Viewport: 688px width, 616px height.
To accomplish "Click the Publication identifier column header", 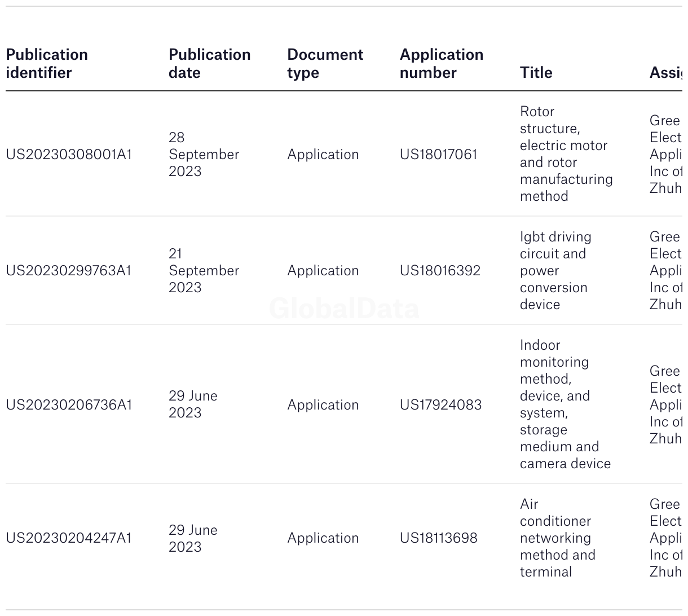I will [x=47, y=64].
